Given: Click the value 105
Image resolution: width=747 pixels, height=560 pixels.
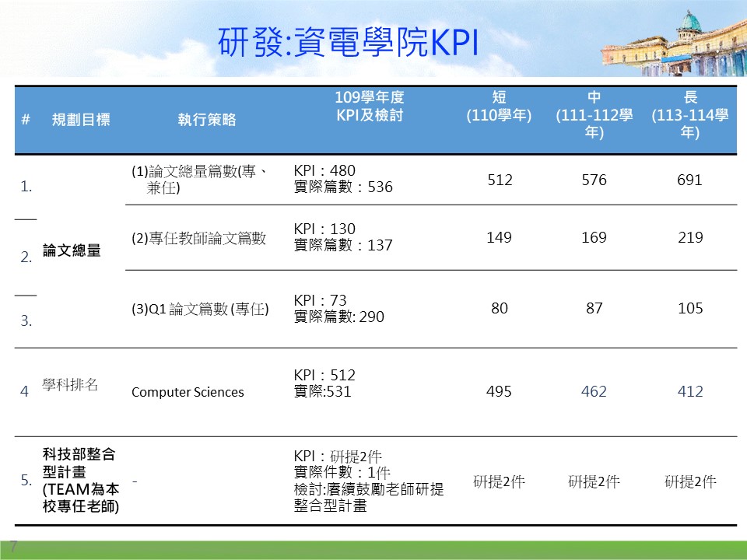Looking at the screenshot, I should (690, 308).
